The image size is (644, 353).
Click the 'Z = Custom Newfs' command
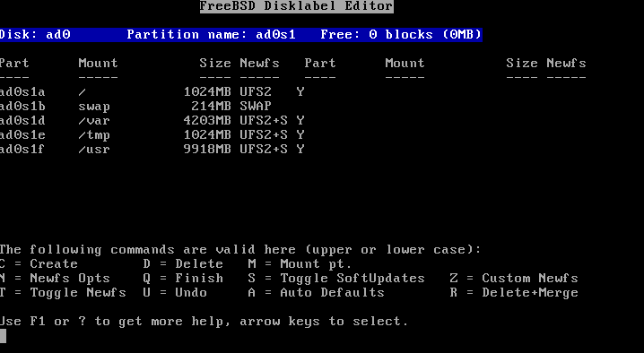514,279
